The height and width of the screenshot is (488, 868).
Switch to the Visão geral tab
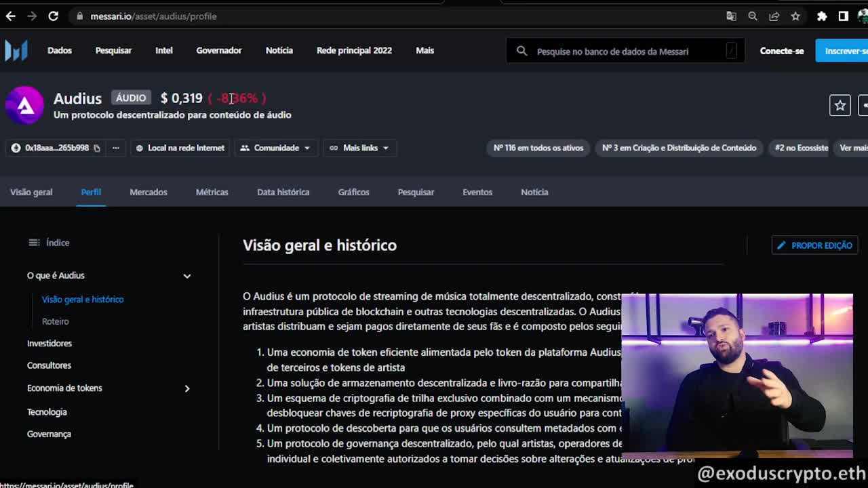31,192
